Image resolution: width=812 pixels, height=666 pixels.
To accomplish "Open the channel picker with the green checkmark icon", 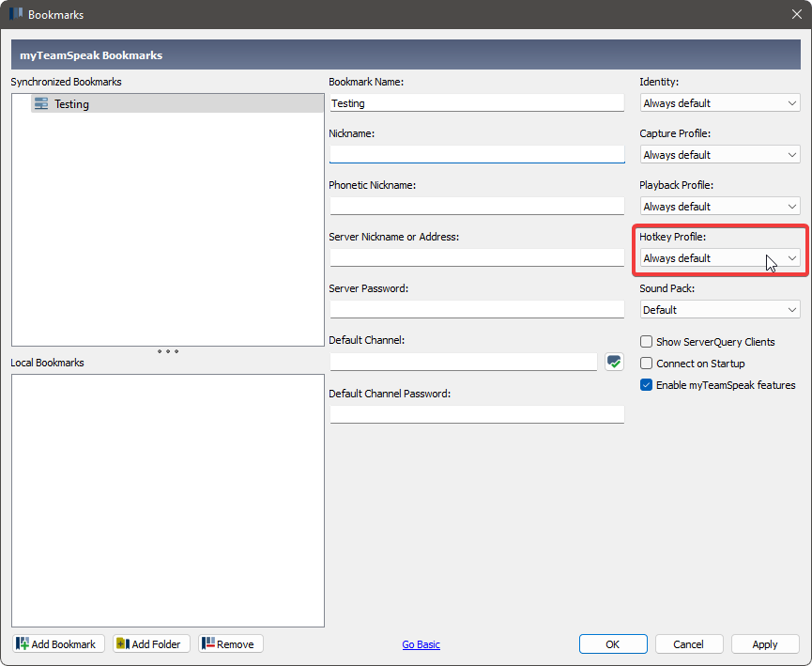I will point(614,361).
